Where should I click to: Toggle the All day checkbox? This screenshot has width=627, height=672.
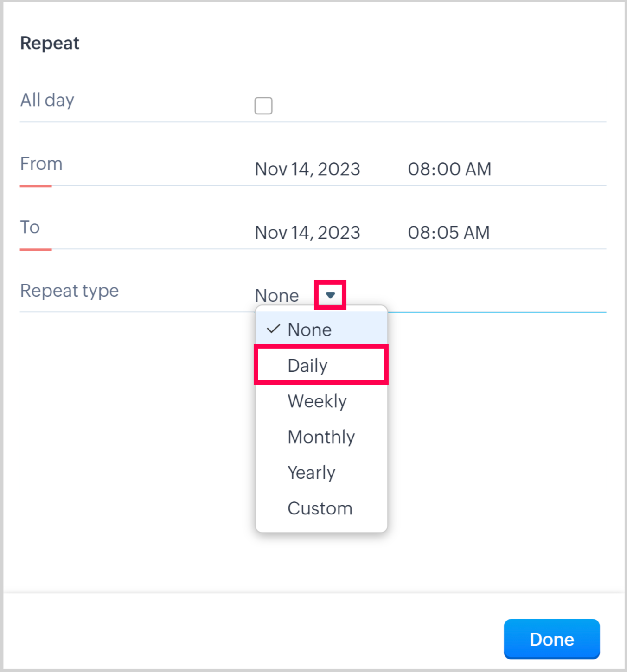[x=263, y=106]
